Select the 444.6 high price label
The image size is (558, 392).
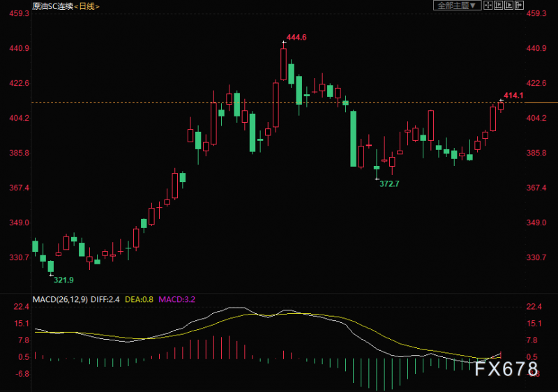(296, 38)
